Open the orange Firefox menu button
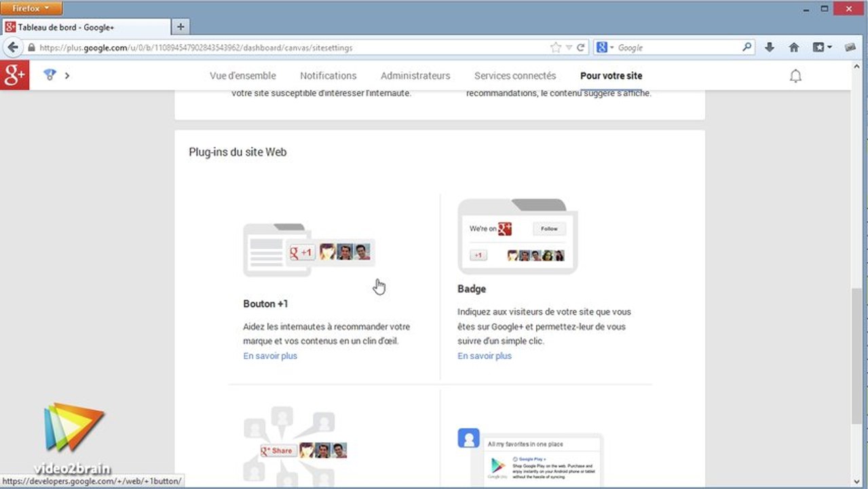868x489 pixels. pyautogui.click(x=32, y=8)
